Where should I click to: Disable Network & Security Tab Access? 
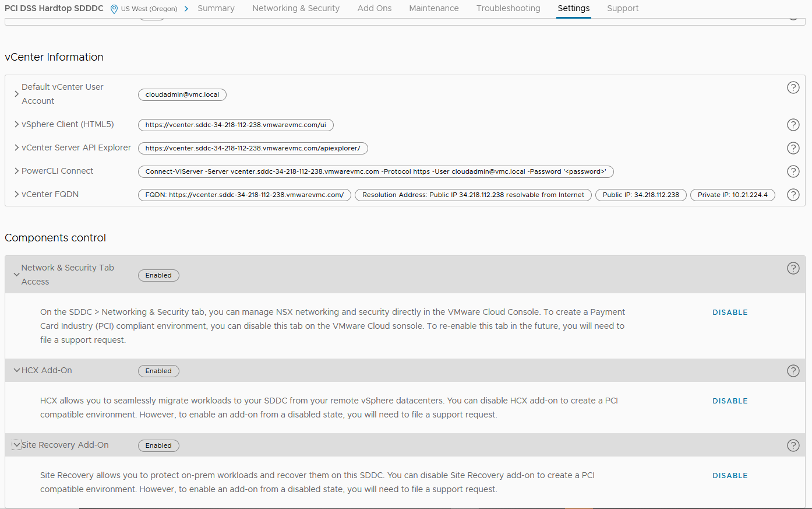tap(730, 313)
